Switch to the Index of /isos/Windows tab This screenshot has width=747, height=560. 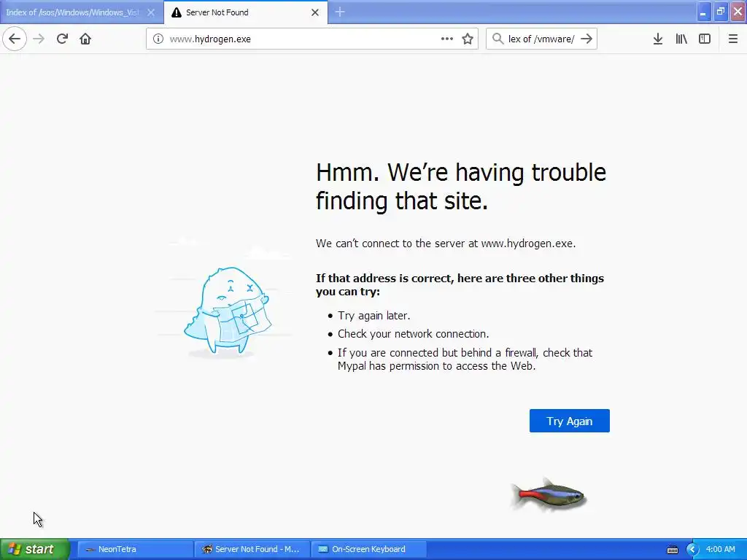click(x=72, y=12)
